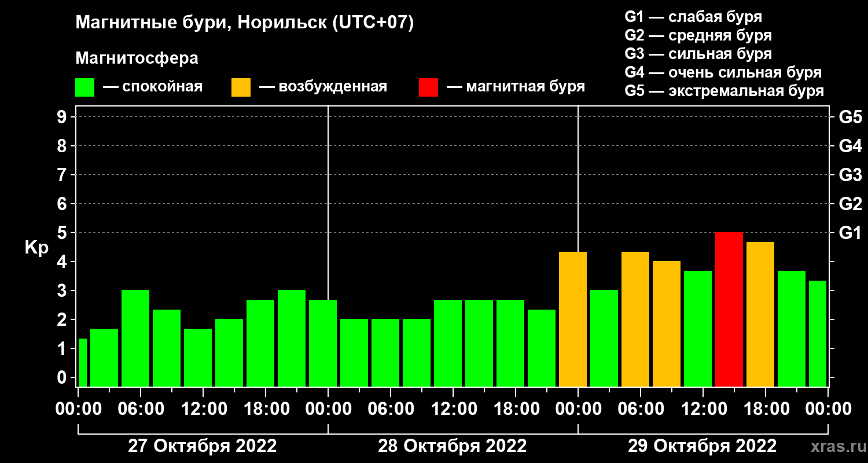Image resolution: width=868 pixels, height=463 pixels.
Task: Click the tallest orange bar beside the red bar
Action: (x=760, y=314)
